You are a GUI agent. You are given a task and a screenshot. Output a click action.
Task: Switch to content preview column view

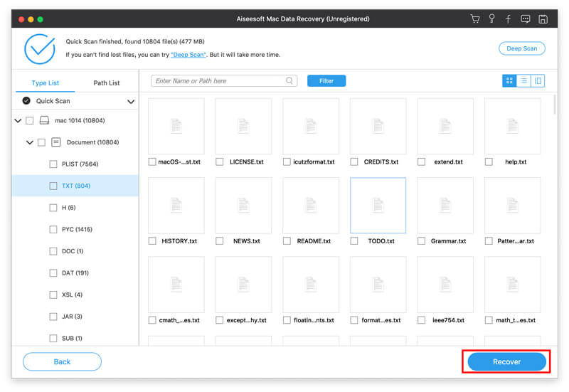538,80
